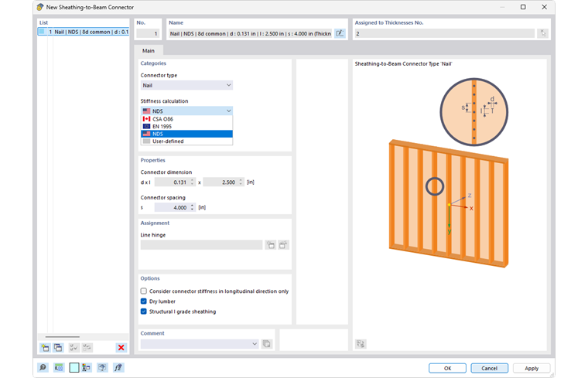
Task: Click the OK button
Action: [447, 368]
